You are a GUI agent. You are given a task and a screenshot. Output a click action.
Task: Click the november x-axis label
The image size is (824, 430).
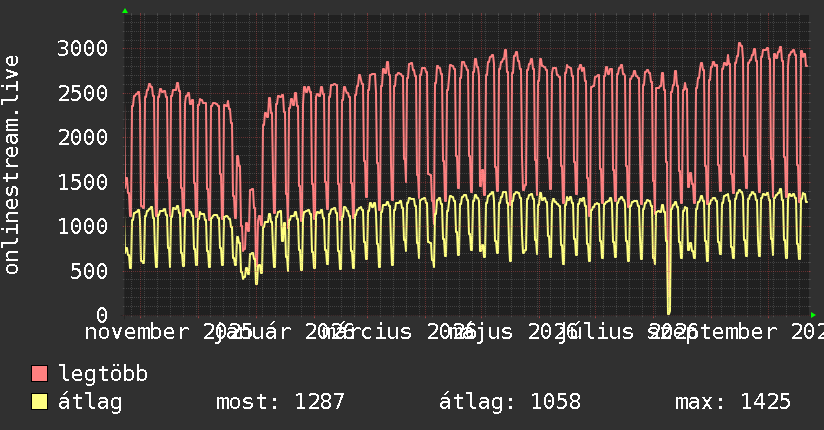tap(137, 332)
